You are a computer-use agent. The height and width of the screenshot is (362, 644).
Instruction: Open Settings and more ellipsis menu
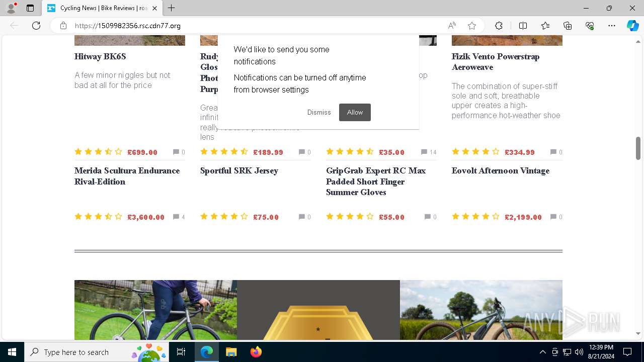pos(612,26)
